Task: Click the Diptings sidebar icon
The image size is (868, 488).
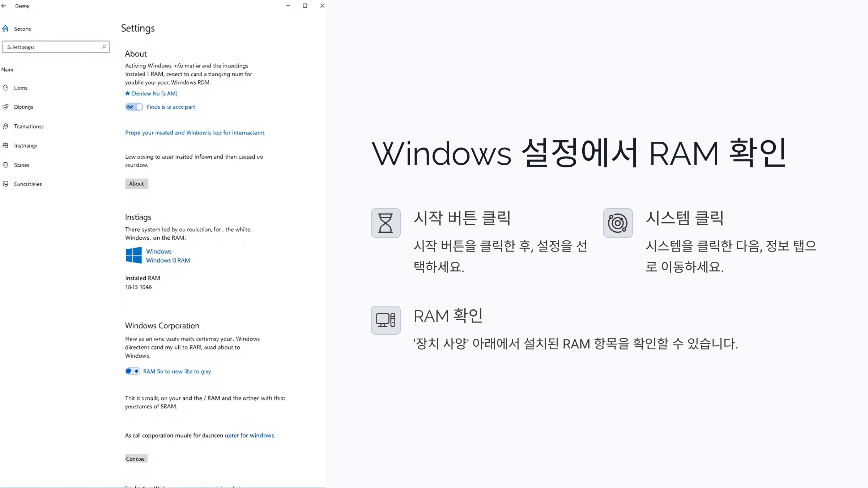Action: pos(5,107)
